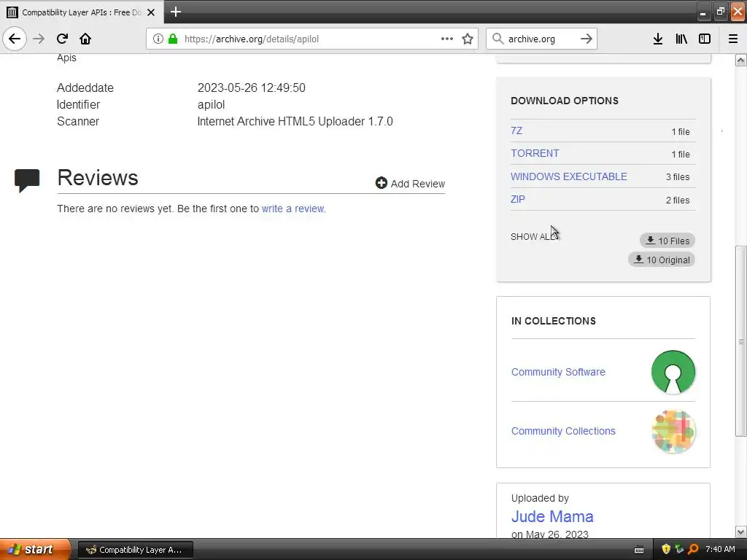Bookmark this page with the star

(x=468, y=39)
